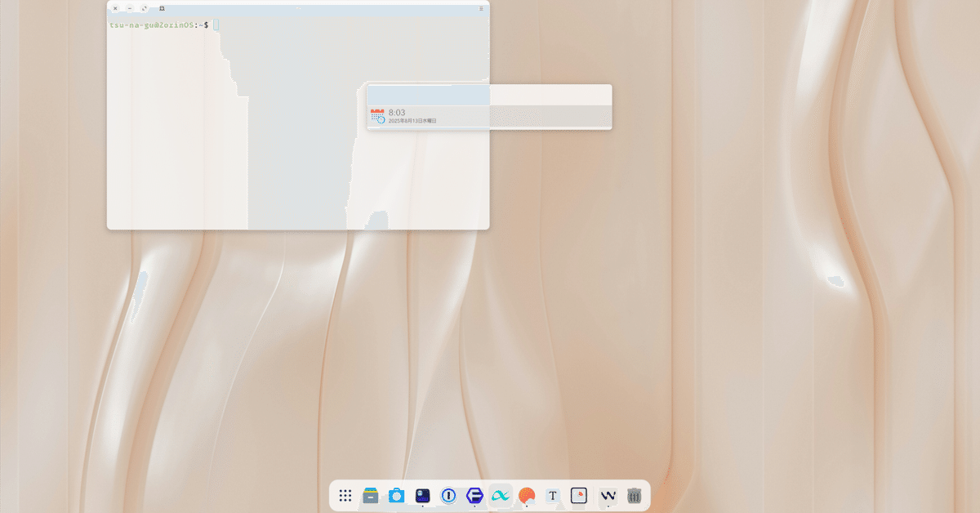This screenshot has width=980, height=513.
Task: Expand the notification panel's empty right section
Action: 551,107
